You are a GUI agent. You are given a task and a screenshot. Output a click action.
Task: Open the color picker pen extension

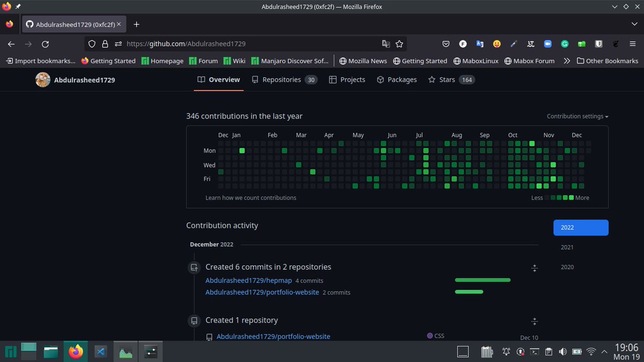coord(514,44)
